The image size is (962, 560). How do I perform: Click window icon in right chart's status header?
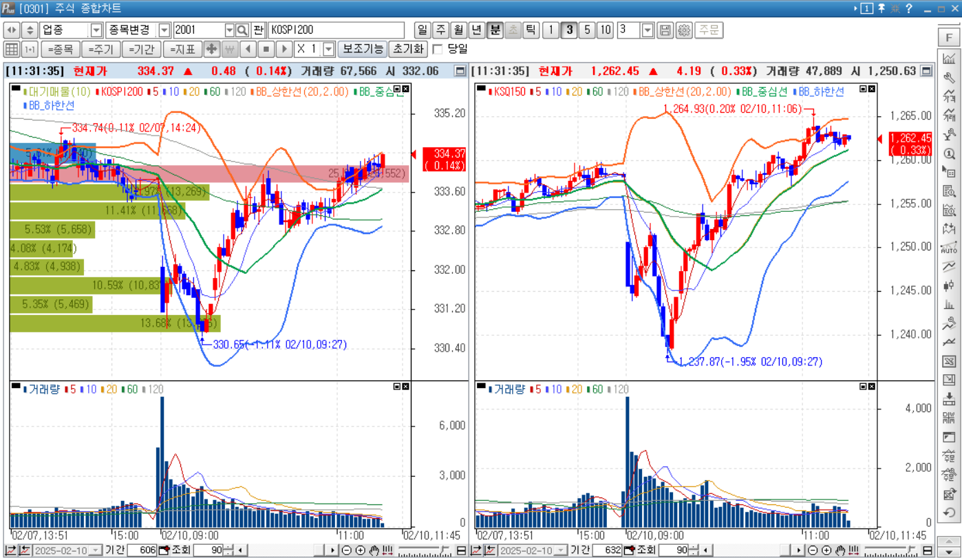coord(927,71)
